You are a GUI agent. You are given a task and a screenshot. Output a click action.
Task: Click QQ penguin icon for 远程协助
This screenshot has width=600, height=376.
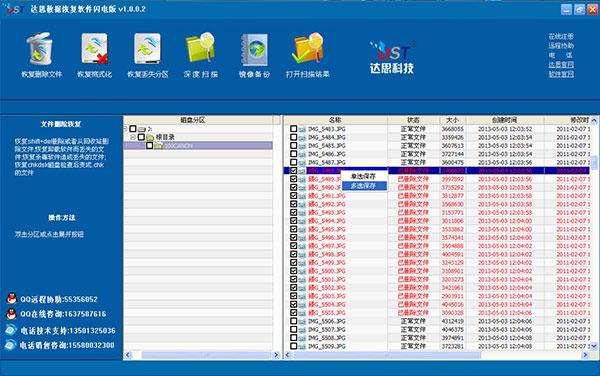(x=12, y=298)
